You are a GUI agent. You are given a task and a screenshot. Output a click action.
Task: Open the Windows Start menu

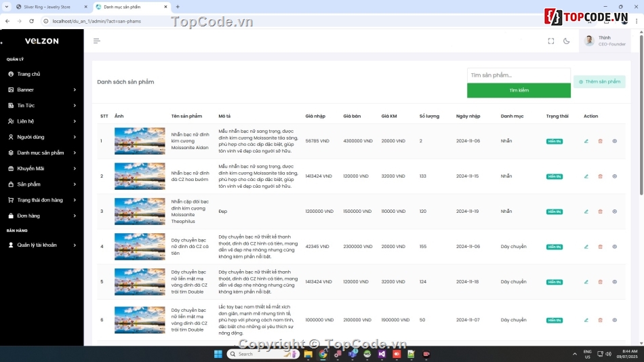pos(218,354)
